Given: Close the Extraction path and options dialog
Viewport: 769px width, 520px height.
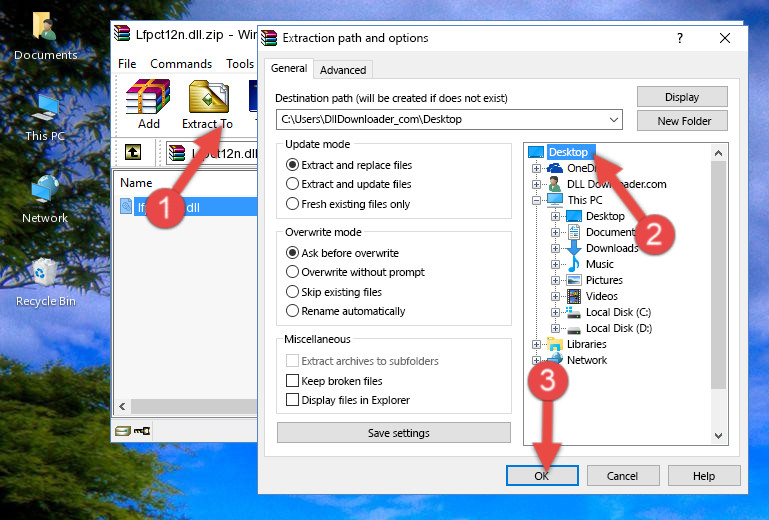Looking at the screenshot, I should point(725,38).
